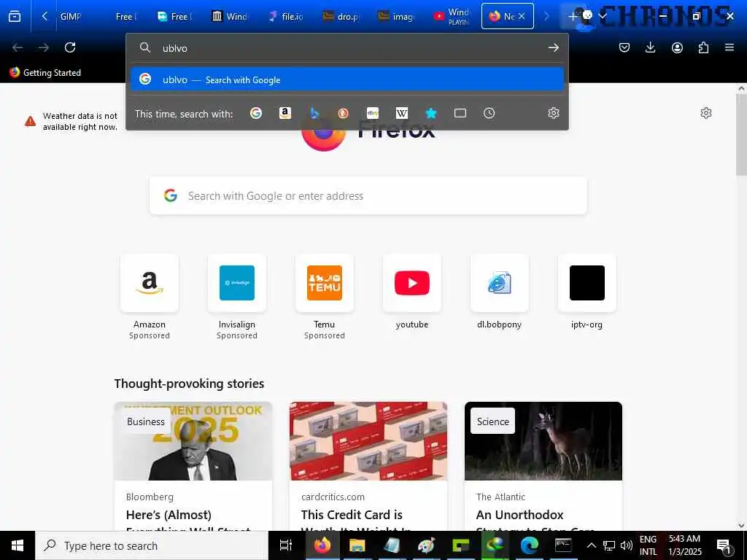Search this time with Wikipedia icon
This screenshot has width=747, height=560.
click(402, 113)
